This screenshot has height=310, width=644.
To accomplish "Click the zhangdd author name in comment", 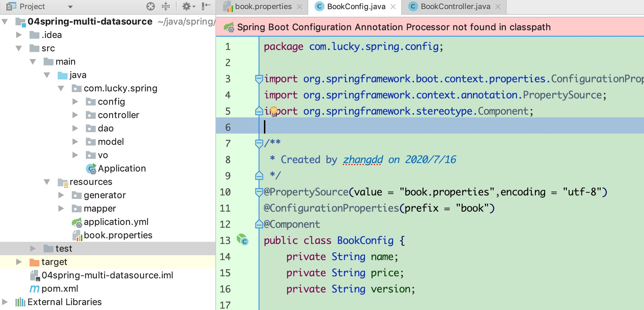I will click(363, 160).
